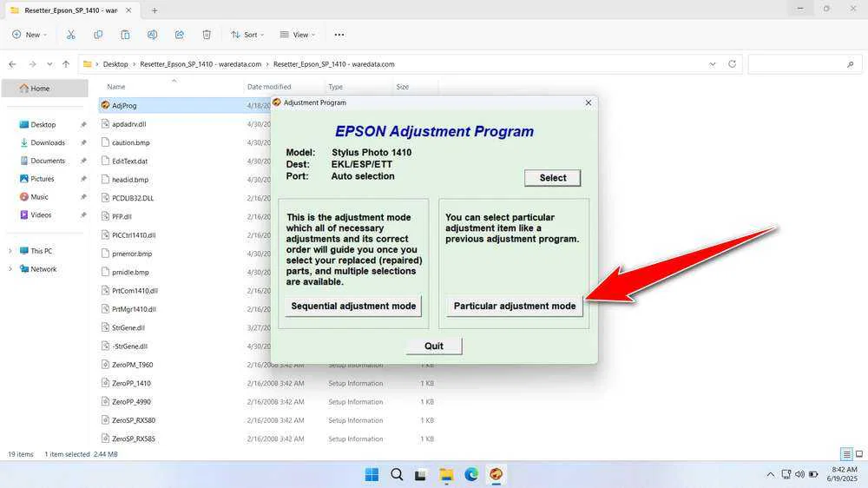Click the Particular adjustment mode button

(x=515, y=306)
